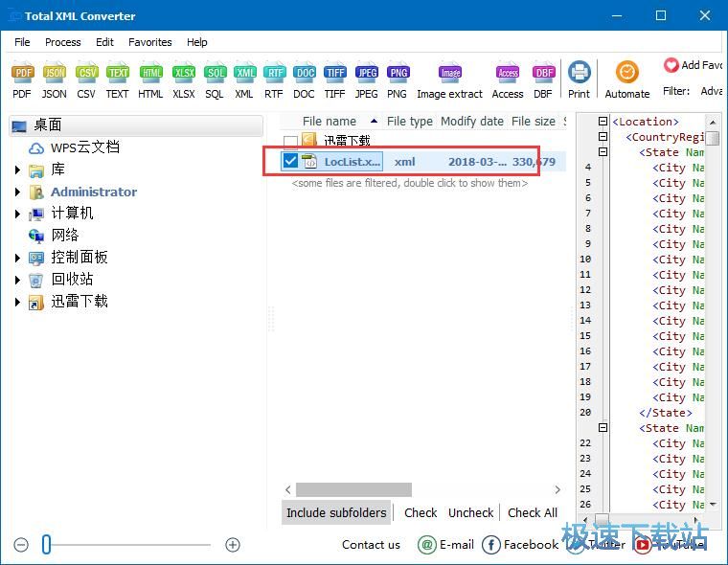
Task: Expand the 计算机 tree node
Action: click(x=17, y=214)
